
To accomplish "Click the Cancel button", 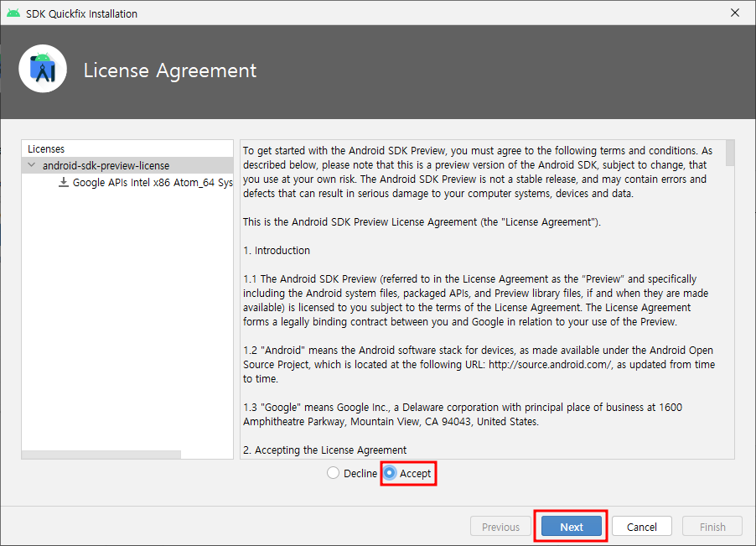I will point(642,526).
